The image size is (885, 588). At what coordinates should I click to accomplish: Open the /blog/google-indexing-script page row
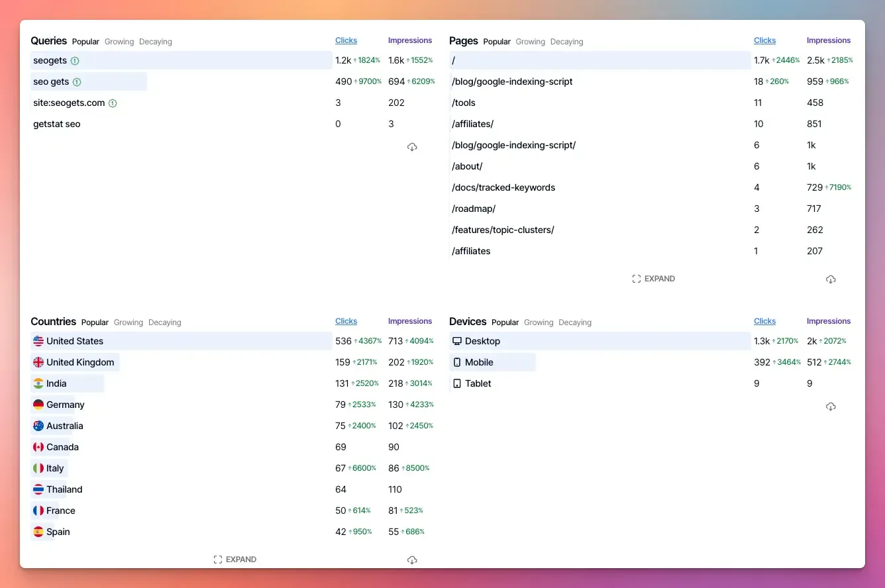(x=512, y=81)
